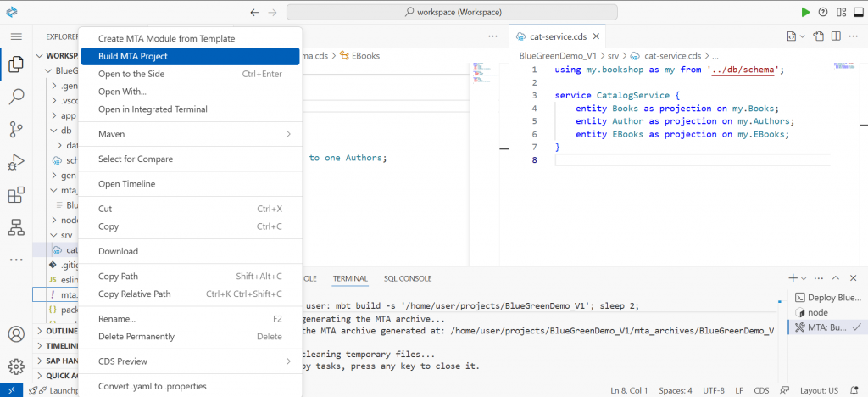This screenshot has height=397, width=868.
Task: Expand the OUTLINE section in Explorer
Action: (x=56, y=331)
